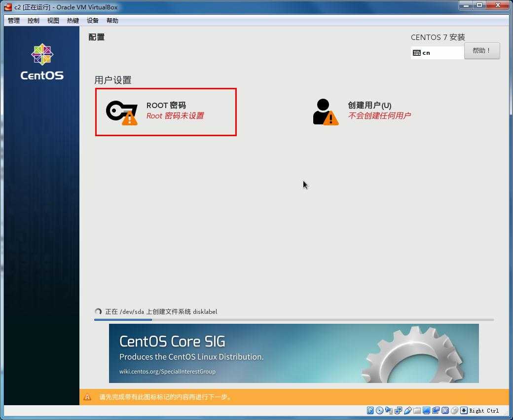Image resolution: width=513 pixels, height=420 pixels.
Task: Click 'Root 密码未设置' red warning text
Action: [x=175, y=116]
